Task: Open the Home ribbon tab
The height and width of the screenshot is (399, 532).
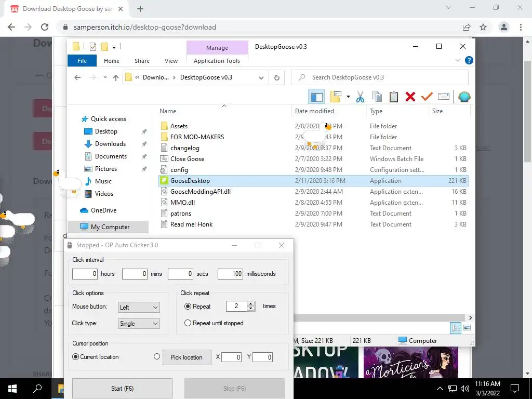Action: [x=112, y=61]
